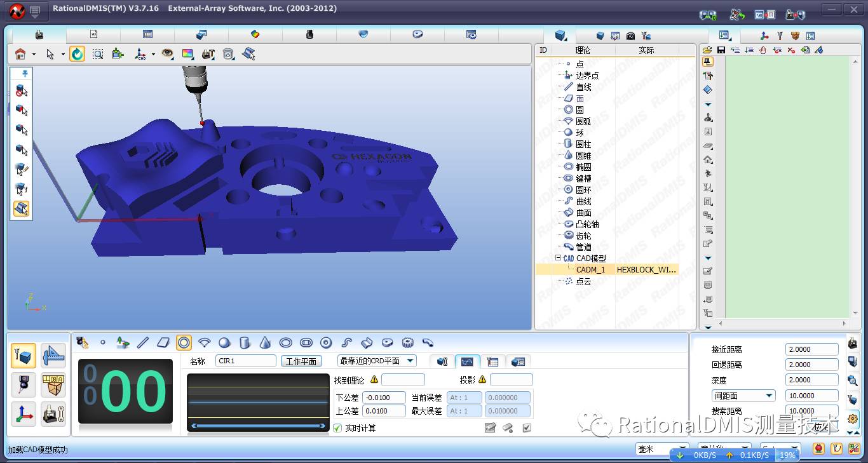Switch to the document report tab
868x463 pixels.
tap(93, 34)
